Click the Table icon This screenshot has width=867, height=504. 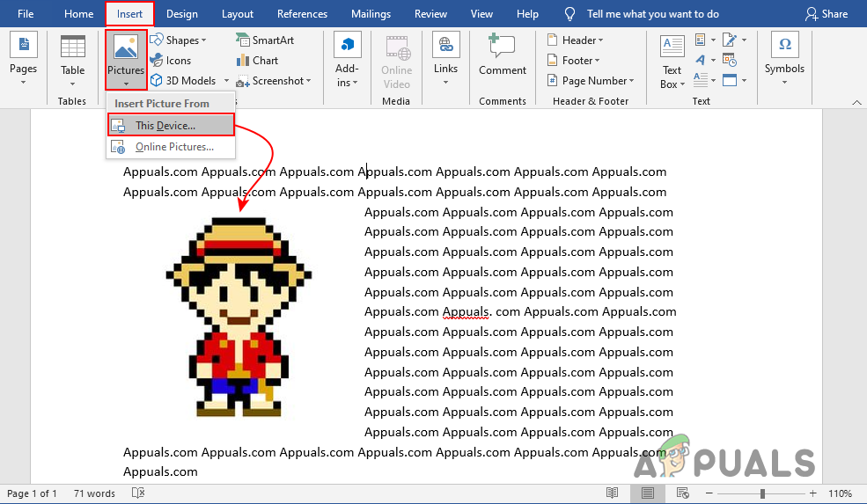[72, 50]
